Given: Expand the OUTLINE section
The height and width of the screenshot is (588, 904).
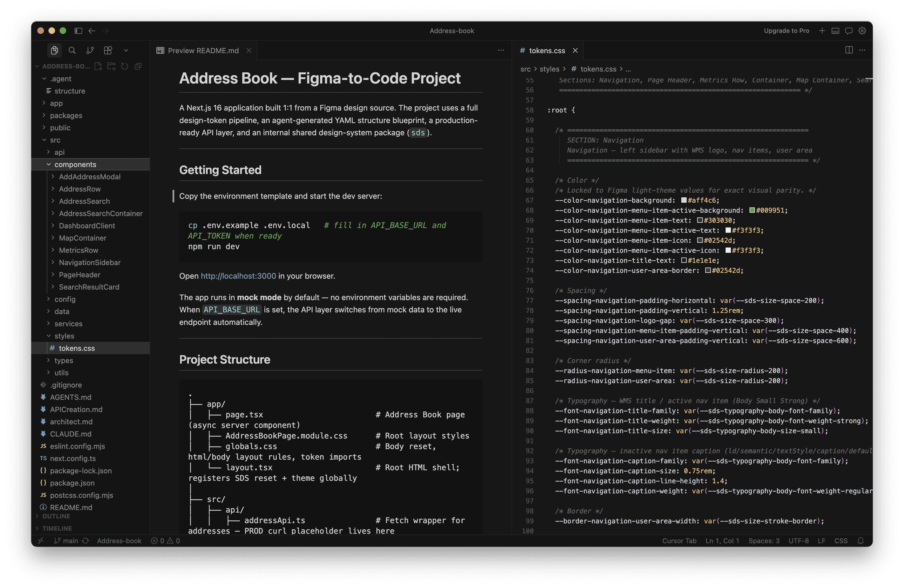Looking at the screenshot, I should coord(56,516).
